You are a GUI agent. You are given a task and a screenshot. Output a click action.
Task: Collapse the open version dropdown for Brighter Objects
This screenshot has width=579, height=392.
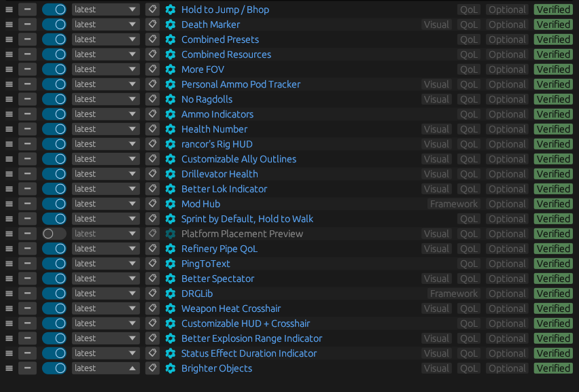105,368
